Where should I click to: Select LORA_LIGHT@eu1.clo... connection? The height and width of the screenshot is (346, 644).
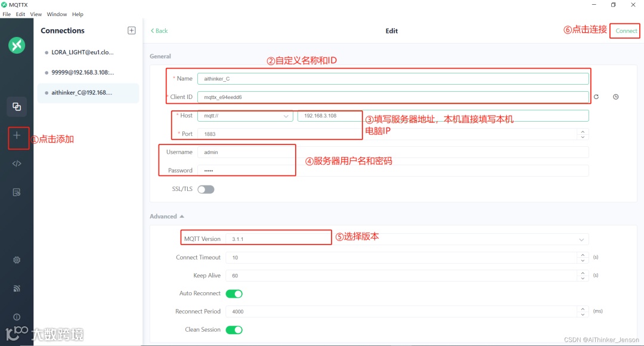pyautogui.click(x=88, y=52)
